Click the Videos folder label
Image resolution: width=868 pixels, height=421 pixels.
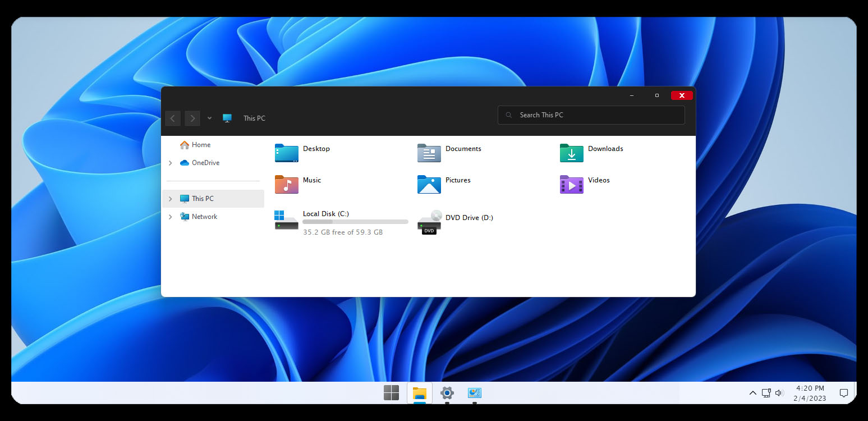click(x=599, y=180)
